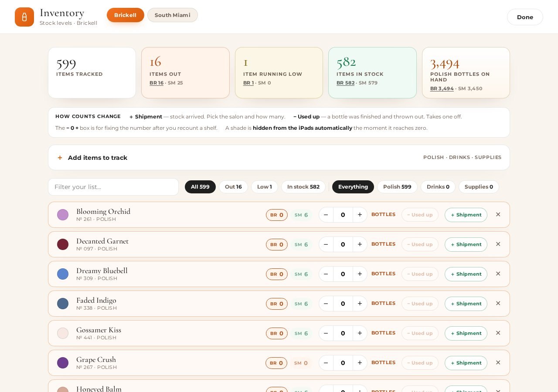
Task: Remove Blooming Orchid with its X icon
Action: pyautogui.click(x=498, y=215)
